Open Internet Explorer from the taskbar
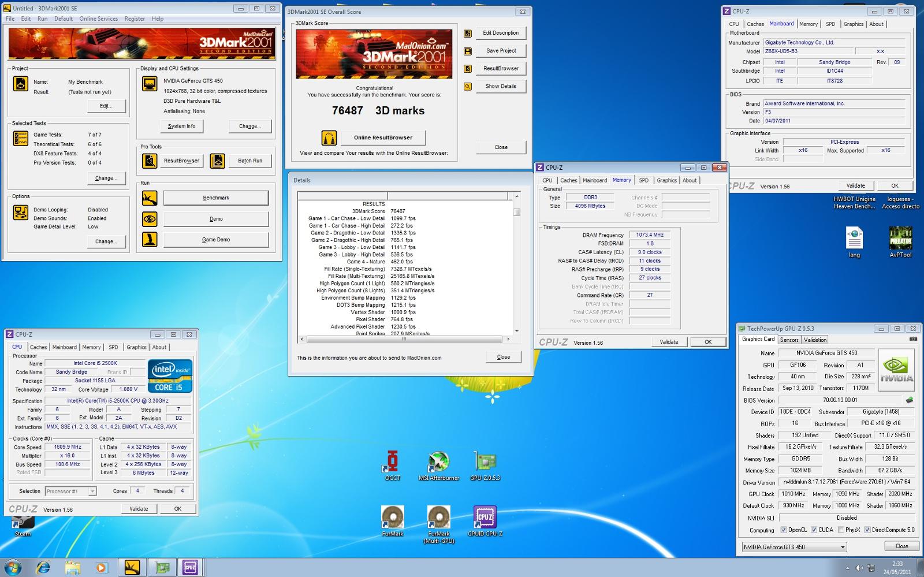 pos(43,568)
